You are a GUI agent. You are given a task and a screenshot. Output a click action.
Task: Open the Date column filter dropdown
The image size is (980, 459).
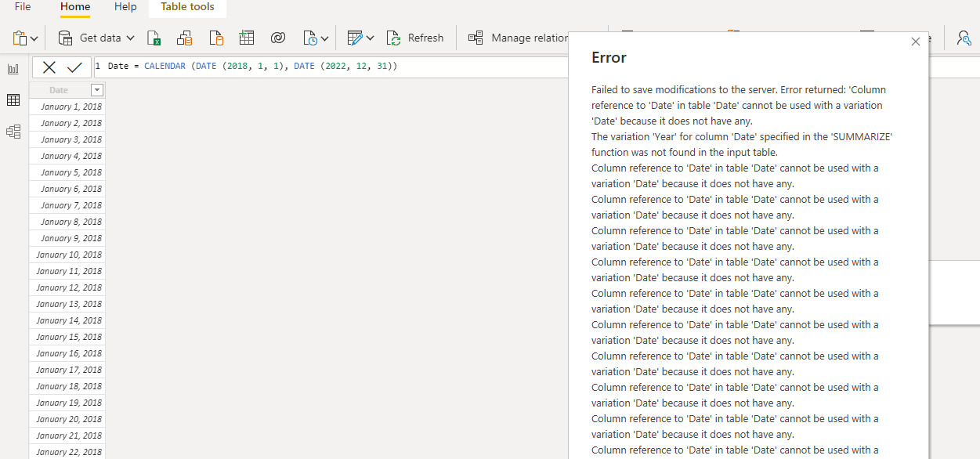[x=97, y=90]
